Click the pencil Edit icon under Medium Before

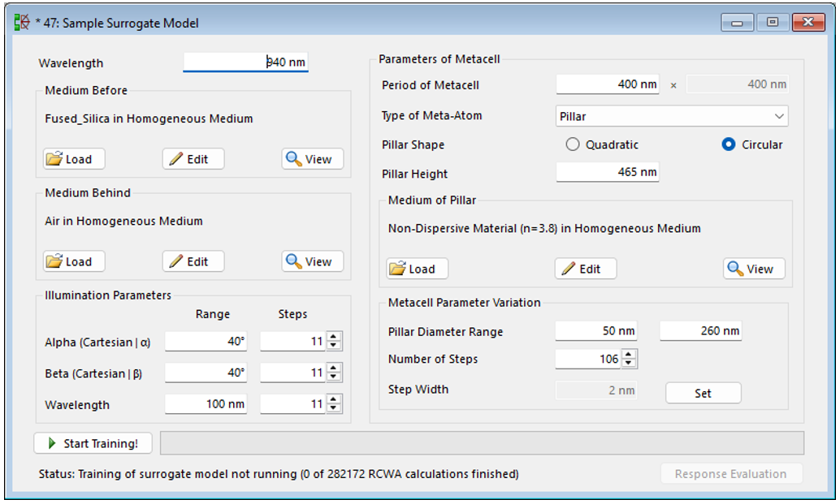click(x=176, y=159)
